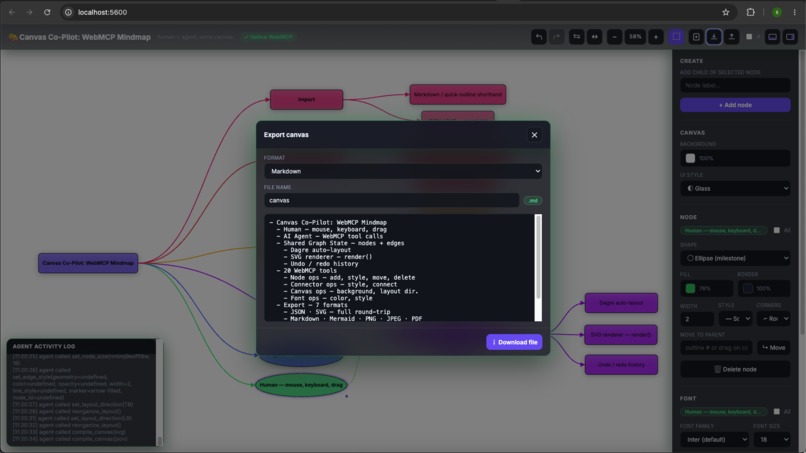This screenshot has height=453, width=806.
Task: Click the Add node button
Action: (x=735, y=105)
